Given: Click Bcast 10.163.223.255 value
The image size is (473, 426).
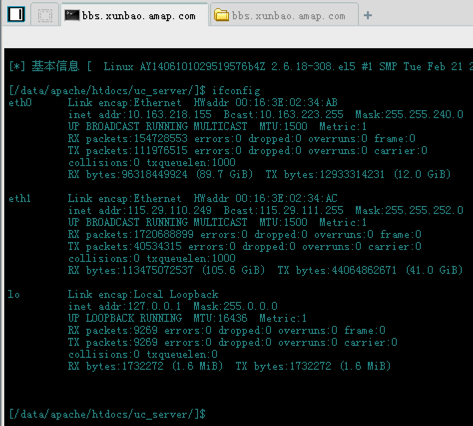Looking at the screenshot, I should tap(301, 114).
